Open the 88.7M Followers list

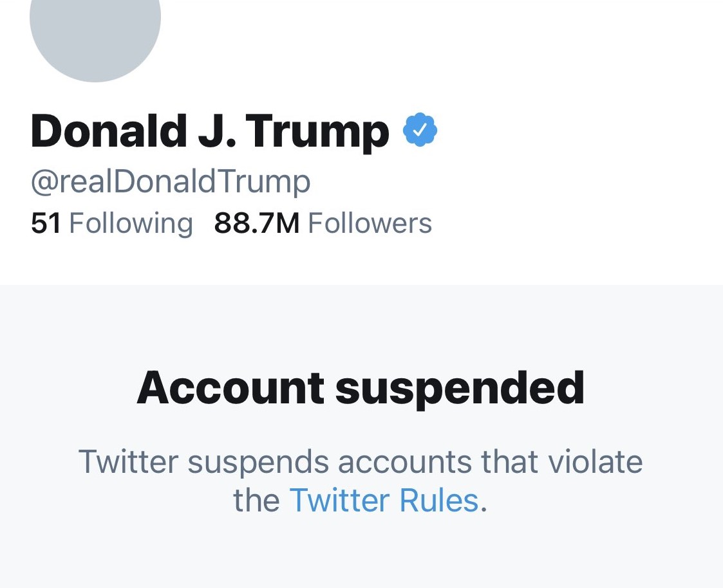(323, 223)
